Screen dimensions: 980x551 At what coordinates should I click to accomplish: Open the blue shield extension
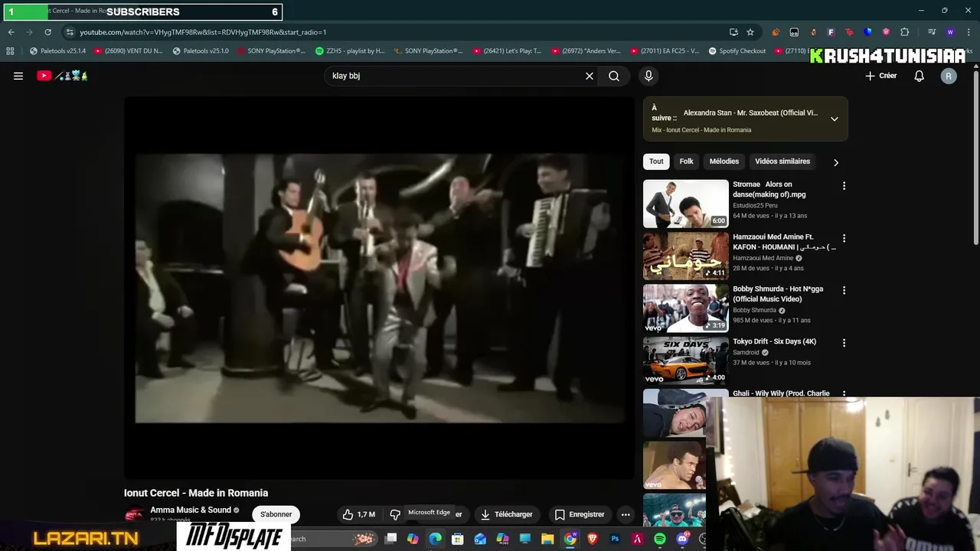coord(867,32)
